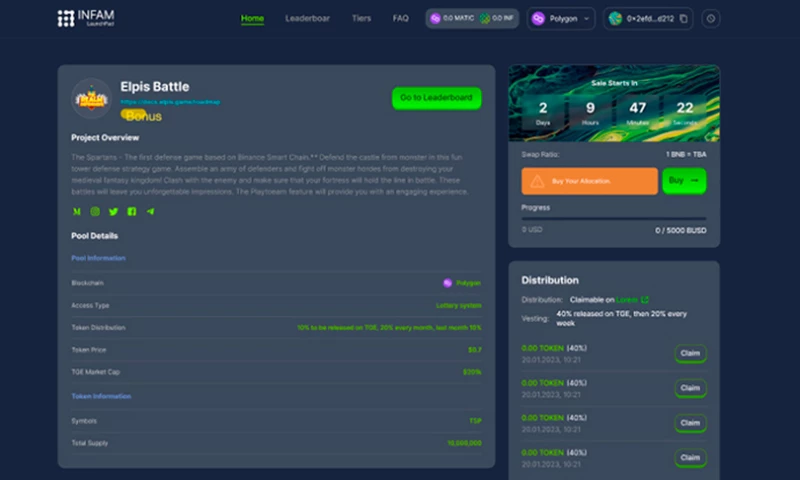The width and height of the screenshot is (800, 480).
Task: Click the countdown Seconds value 22
Action: point(685,108)
